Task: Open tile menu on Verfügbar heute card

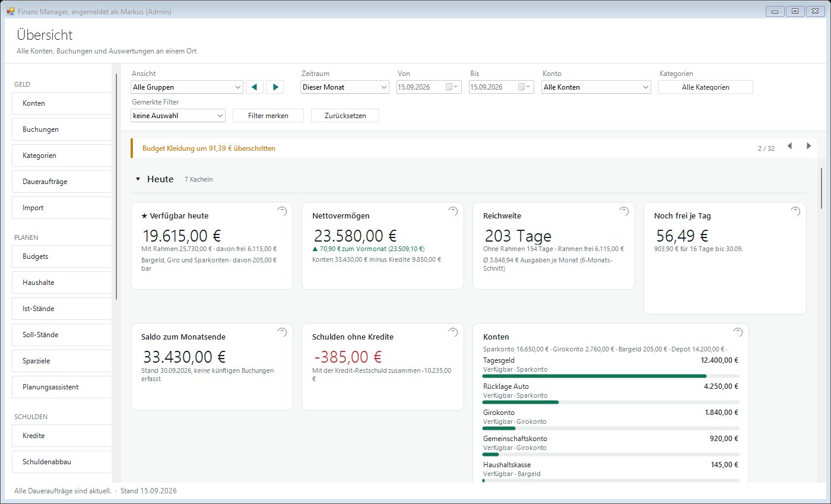Action: pyautogui.click(x=282, y=211)
